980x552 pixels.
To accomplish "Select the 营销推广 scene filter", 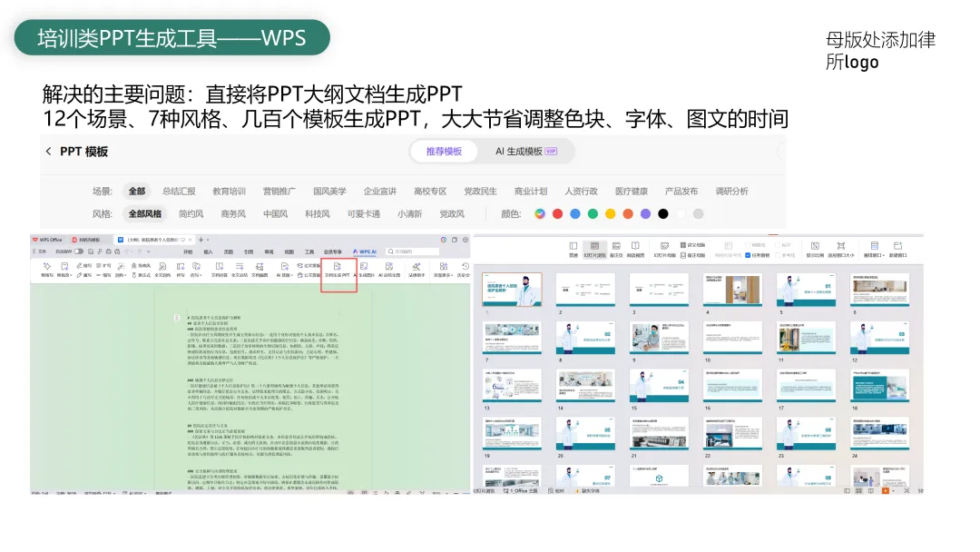I will 279,192.
